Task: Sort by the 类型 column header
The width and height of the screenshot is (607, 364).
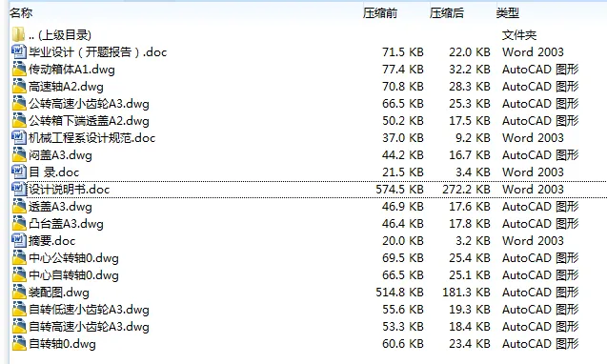Action: click(x=508, y=12)
